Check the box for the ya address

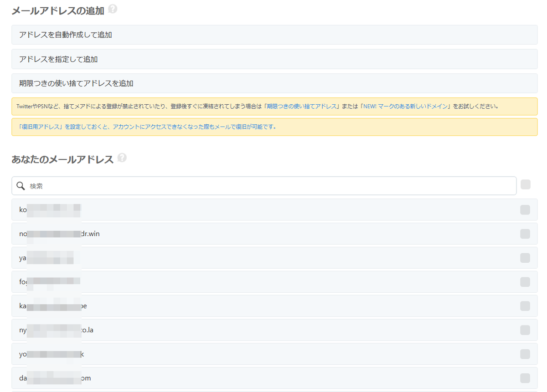pos(524,258)
